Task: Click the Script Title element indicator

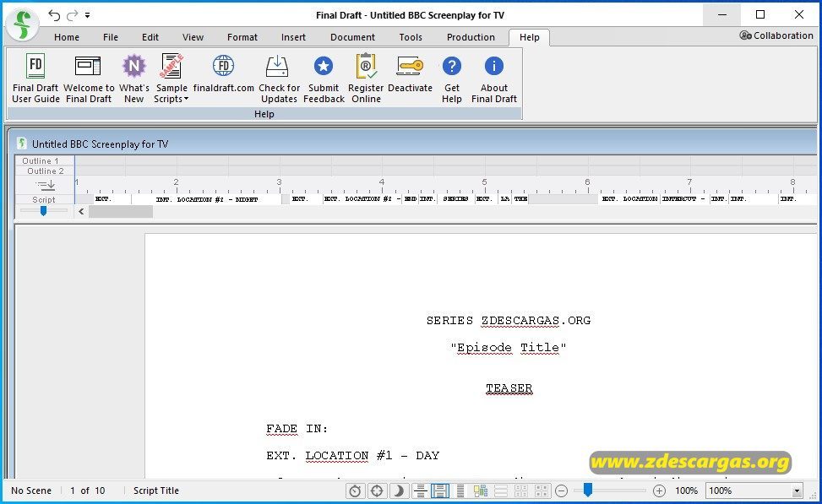Action: click(156, 490)
